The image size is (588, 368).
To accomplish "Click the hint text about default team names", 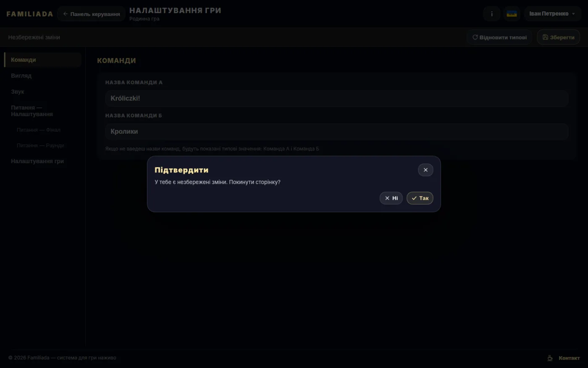I will (212, 149).
